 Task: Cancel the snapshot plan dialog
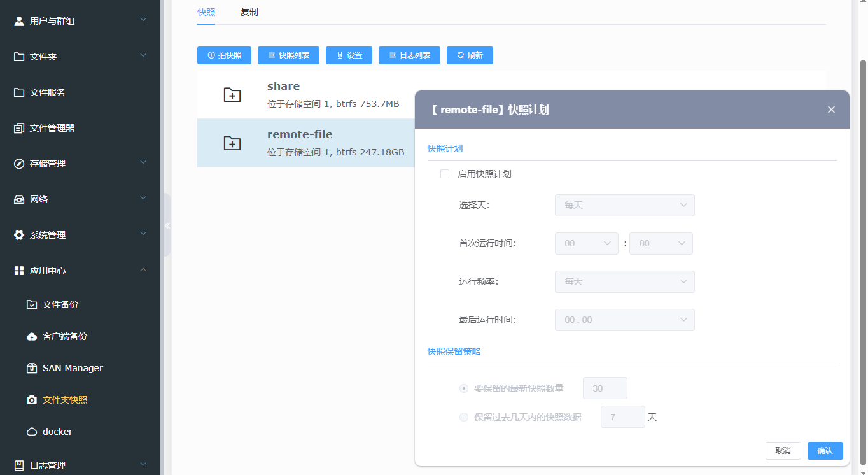783,451
